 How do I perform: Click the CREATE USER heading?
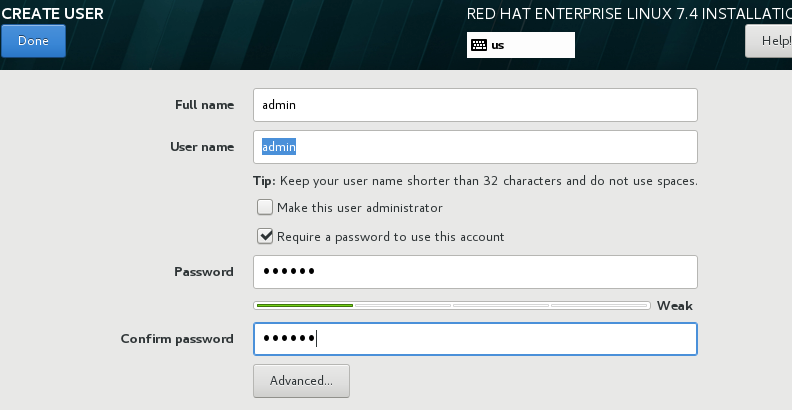[x=52, y=14]
